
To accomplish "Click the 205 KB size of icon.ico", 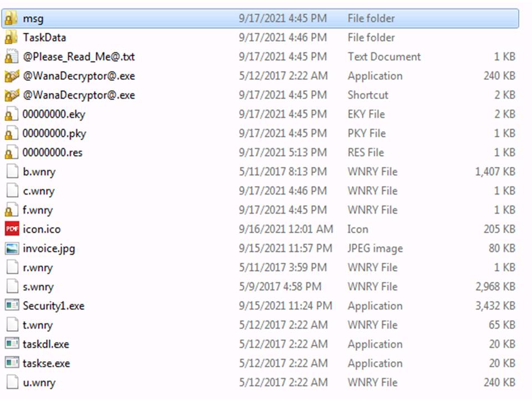I will coord(499,229).
